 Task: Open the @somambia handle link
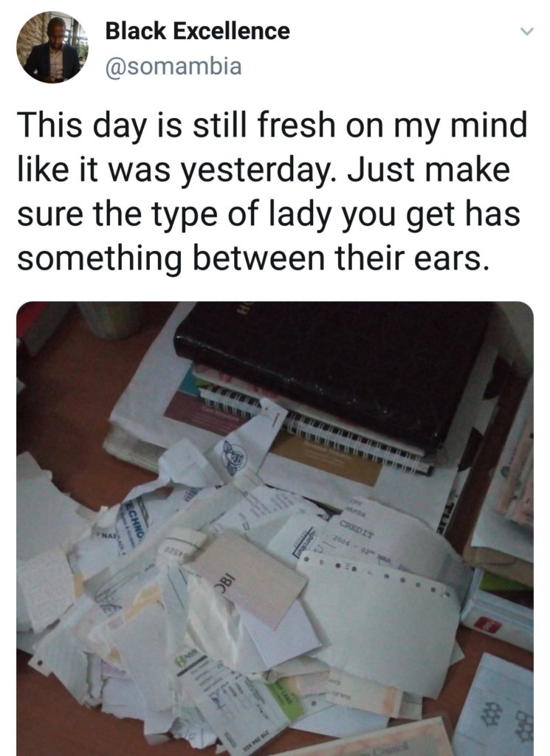click(x=173, y=66)
